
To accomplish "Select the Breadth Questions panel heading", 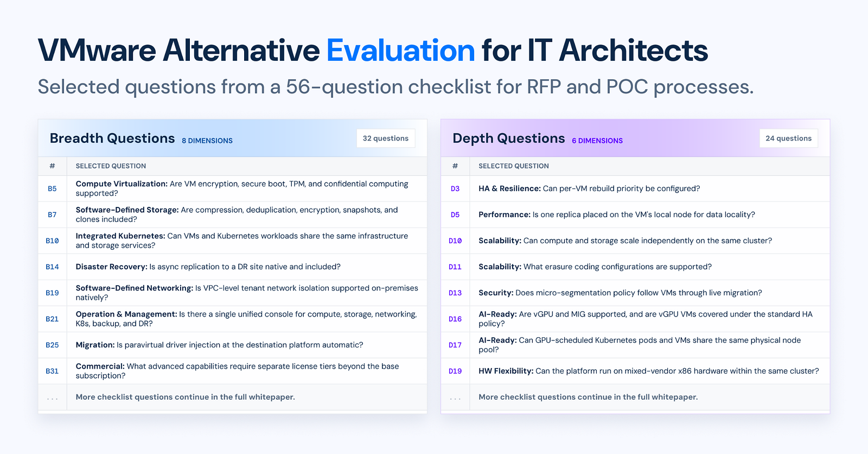I will point(112,138).
